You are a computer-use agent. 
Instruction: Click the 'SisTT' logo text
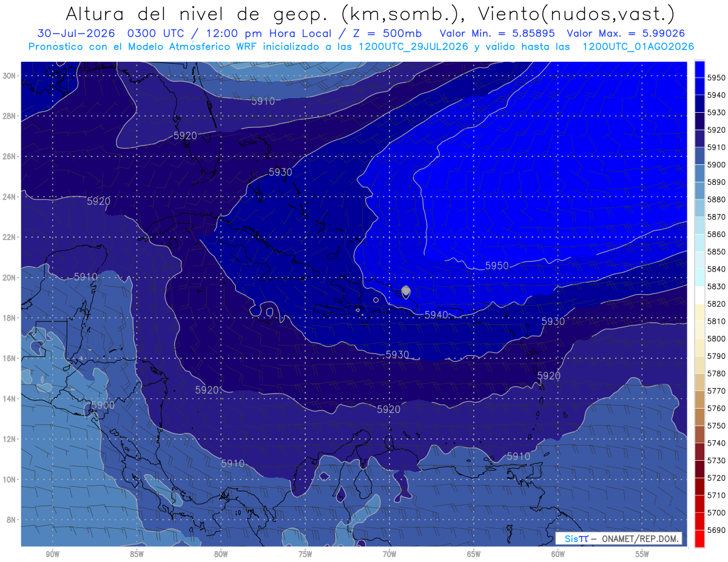(x=576, y=538)
